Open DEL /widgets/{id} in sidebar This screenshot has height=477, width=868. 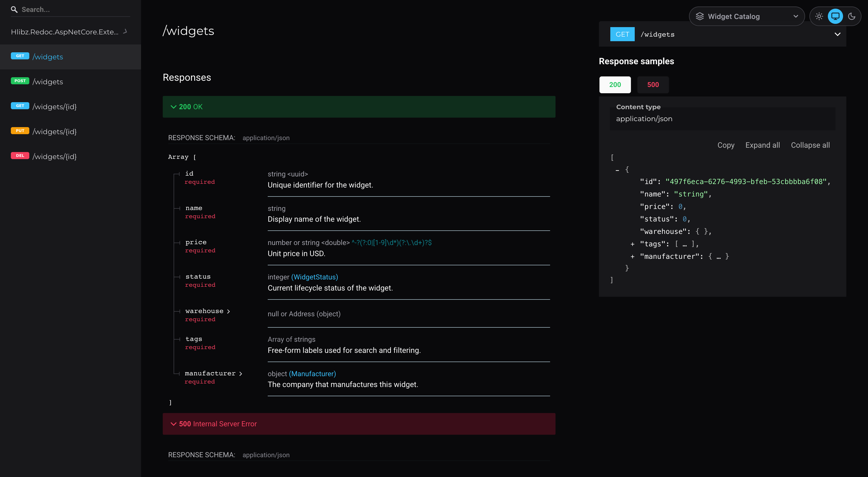tap(71, 157)
